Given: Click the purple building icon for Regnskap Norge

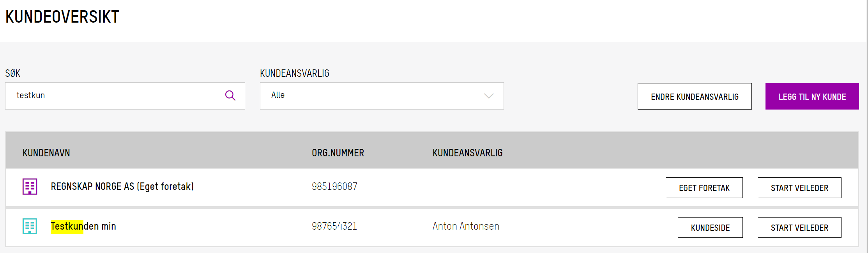Looking at the screenshot, I should click(30, 187).
